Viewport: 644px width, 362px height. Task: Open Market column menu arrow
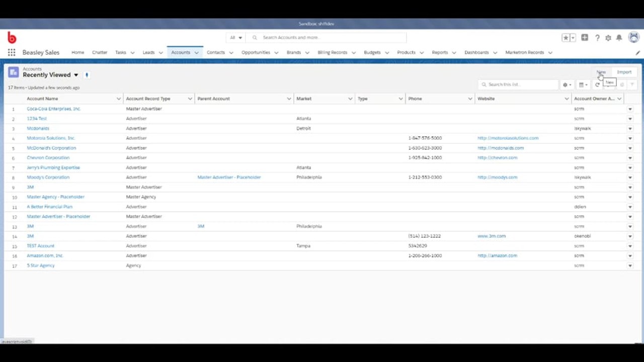tap(350, 99)
